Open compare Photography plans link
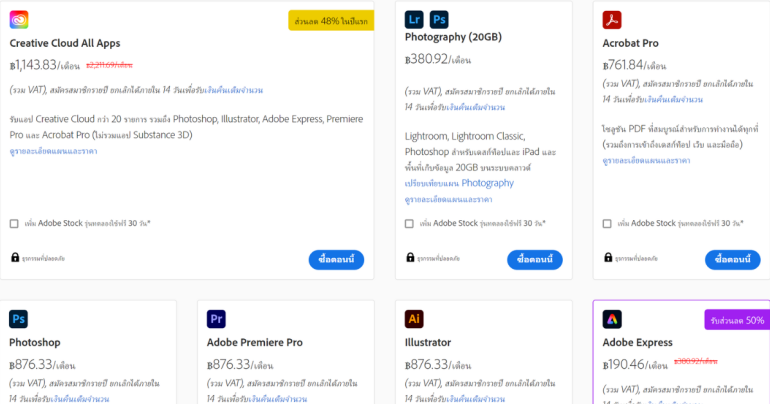 click(459, 183)
